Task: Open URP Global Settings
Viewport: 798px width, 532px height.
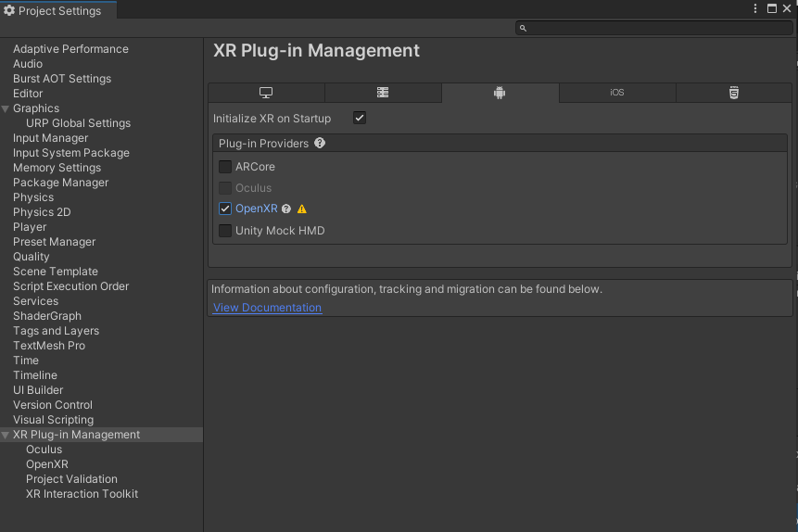Action: (79, 123)
